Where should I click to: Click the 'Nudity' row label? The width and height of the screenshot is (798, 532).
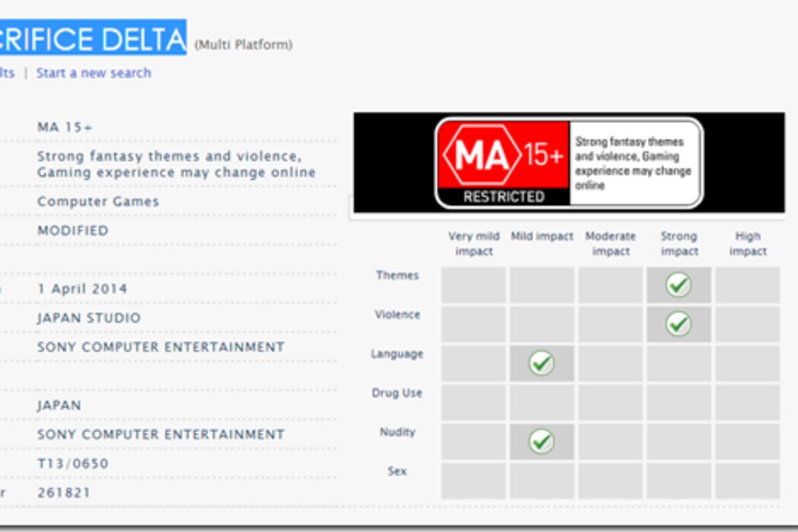[397, 432]
